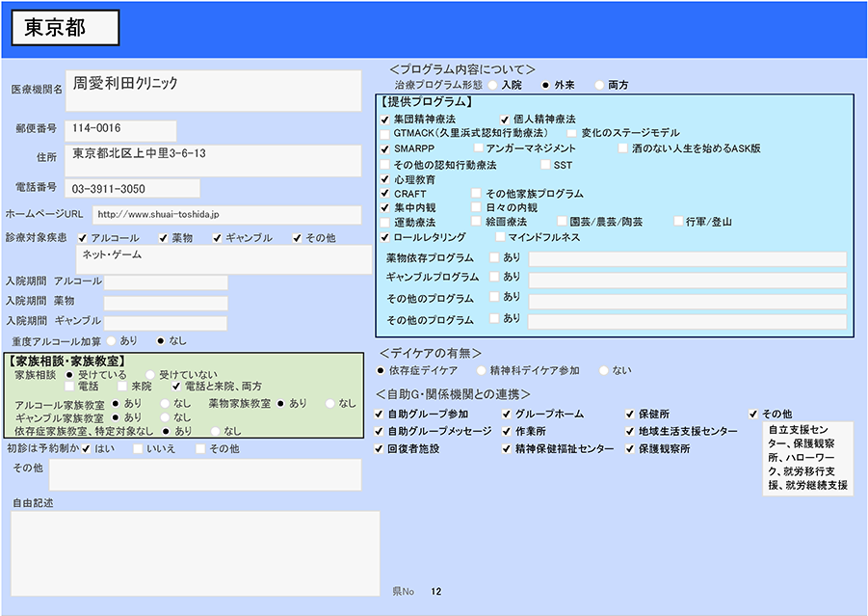Check the アンガーマネジメント checkbox
The image size is (868, 616).
pos(478,148)
